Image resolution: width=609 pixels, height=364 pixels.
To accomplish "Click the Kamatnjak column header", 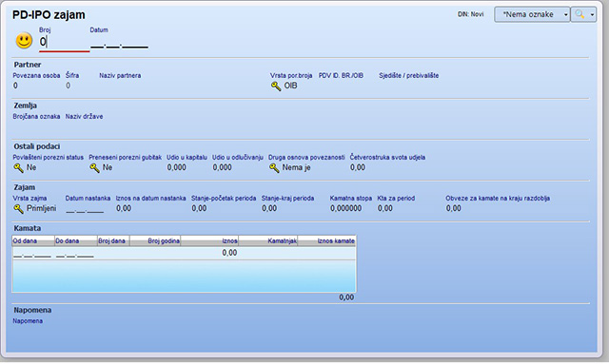I will pyautogui.click(x=268, y=241).
